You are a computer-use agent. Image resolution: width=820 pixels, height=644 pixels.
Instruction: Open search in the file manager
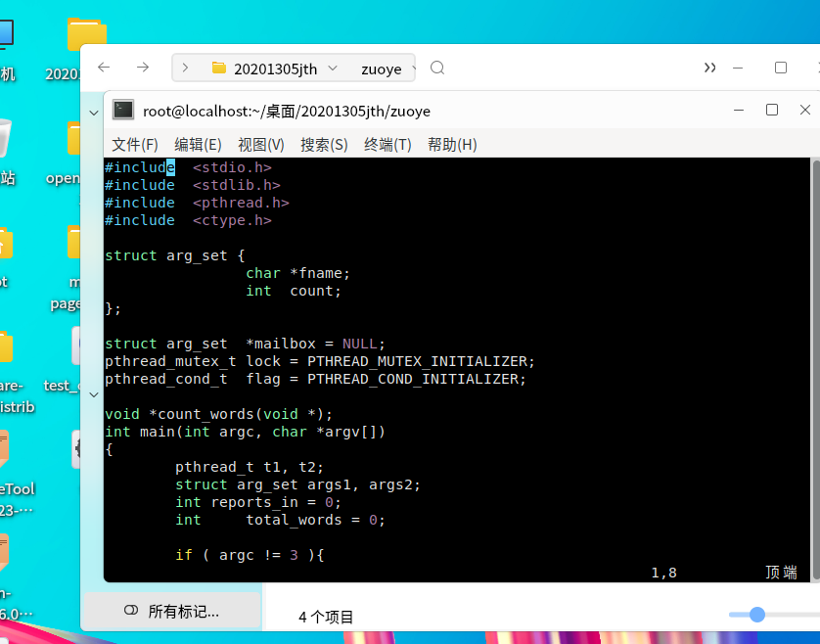pos(437,68)
